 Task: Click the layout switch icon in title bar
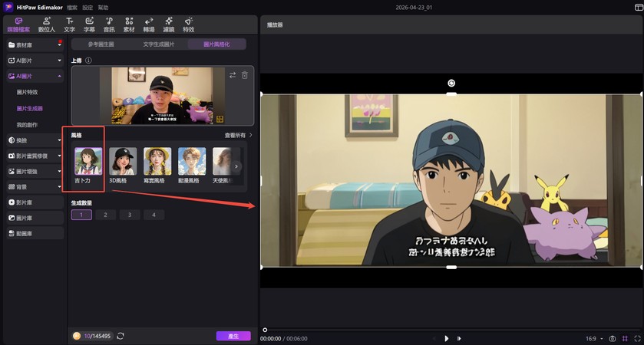point(639,7)
